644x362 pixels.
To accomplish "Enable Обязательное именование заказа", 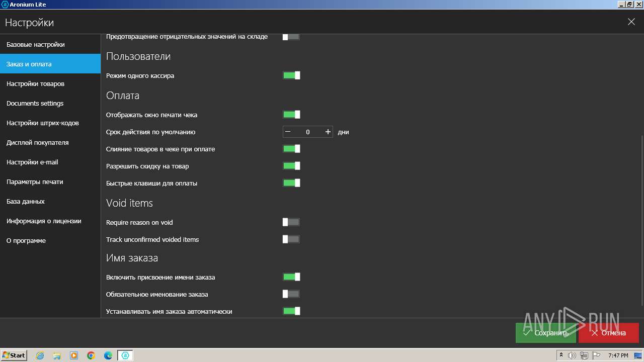I will (291, 294).
